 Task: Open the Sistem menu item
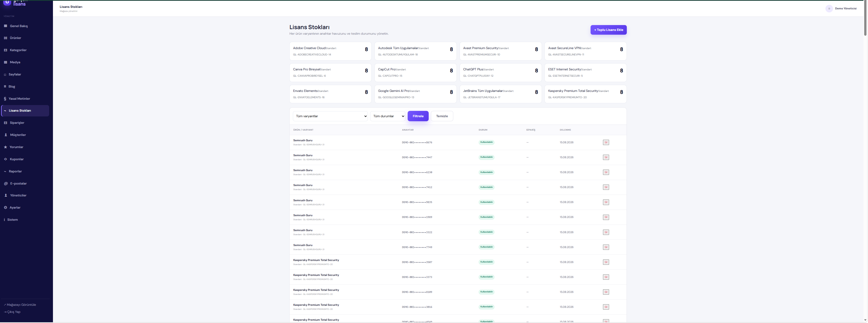click(25, 220)
